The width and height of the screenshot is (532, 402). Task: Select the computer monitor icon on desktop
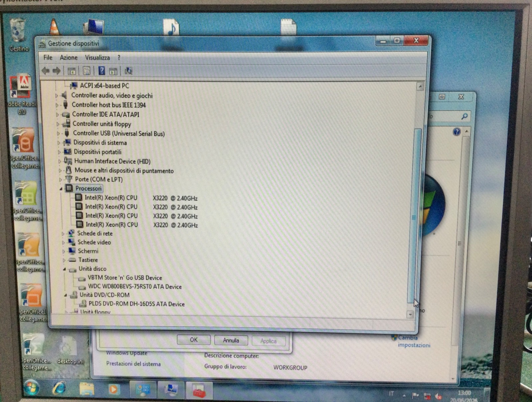pyautogui.click(x=94, y=27)
